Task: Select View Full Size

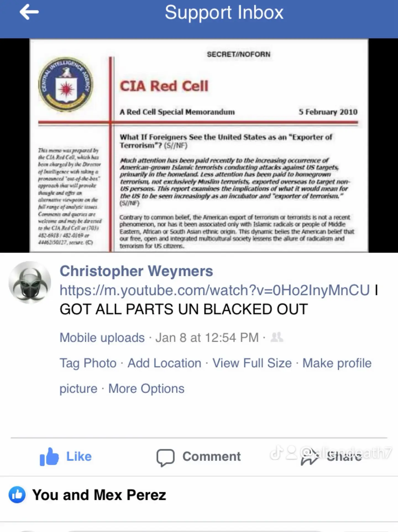Action: click(252, 363)
